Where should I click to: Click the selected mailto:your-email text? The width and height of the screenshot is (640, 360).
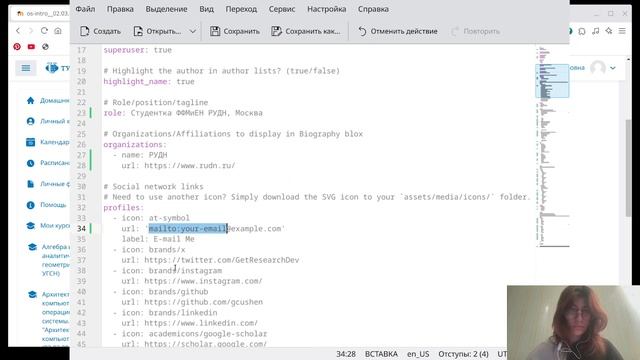(188, 229)
